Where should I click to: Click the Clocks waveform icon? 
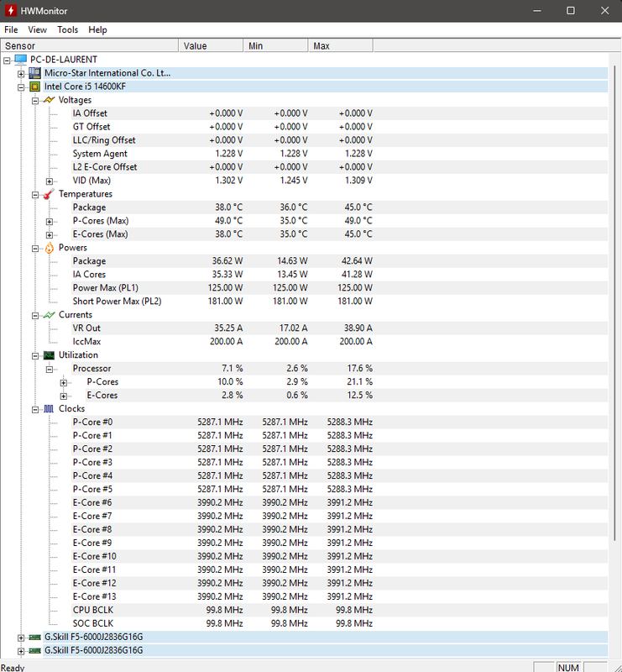49,409
